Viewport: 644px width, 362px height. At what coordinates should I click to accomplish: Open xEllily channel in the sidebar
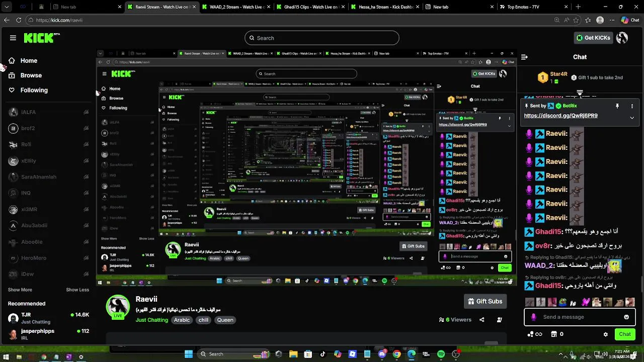point(48,161)
